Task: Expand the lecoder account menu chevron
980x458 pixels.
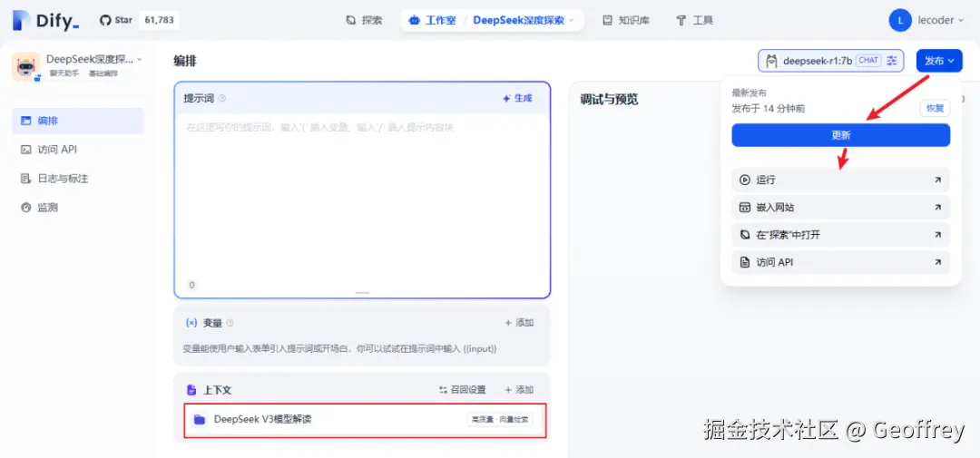Action: point(961,21)
